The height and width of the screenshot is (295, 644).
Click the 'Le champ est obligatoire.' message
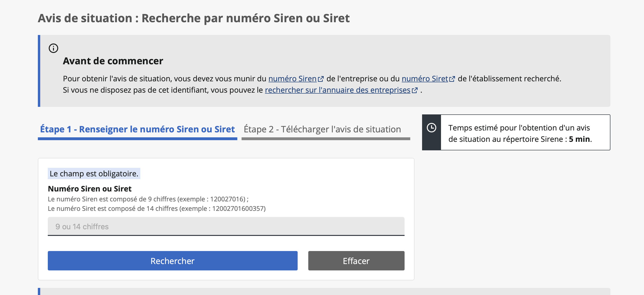point(94,173)
